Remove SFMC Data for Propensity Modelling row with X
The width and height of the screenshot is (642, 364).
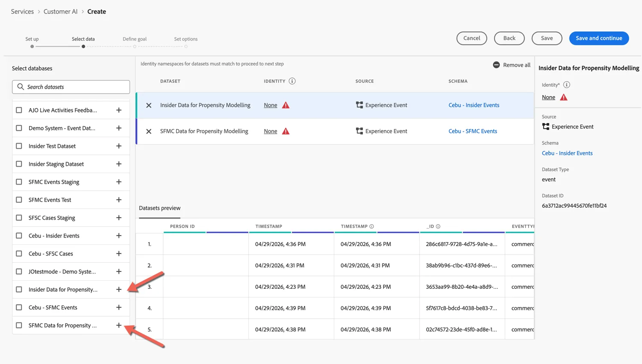point(149,131)
